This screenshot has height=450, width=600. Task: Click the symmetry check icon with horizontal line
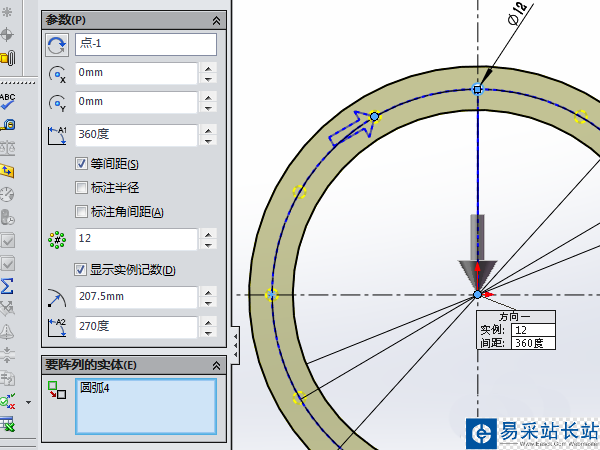coord(7,354)
